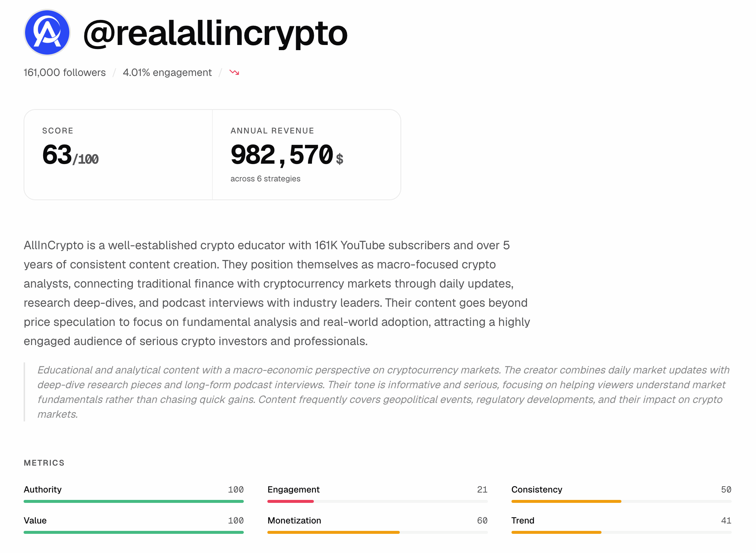Click the Monetization metric label
This screenshot has width=756, height=553.
294,521
